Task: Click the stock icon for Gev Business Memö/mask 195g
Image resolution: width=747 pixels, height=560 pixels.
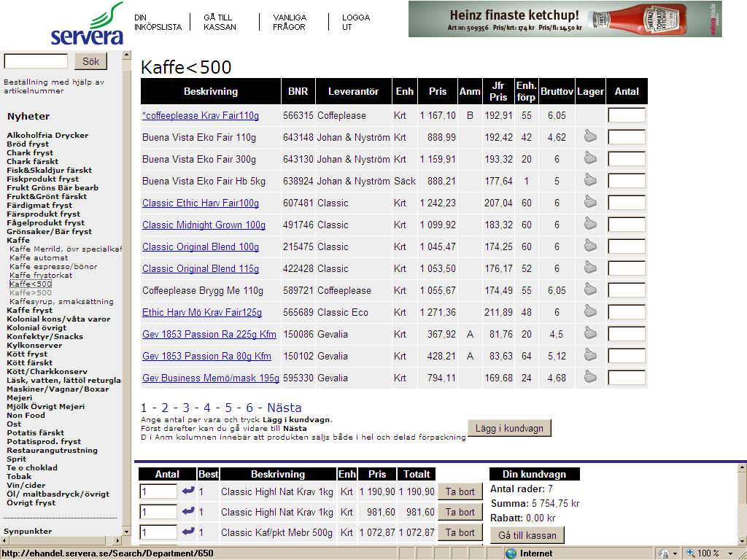Action: tap(590, 378)
